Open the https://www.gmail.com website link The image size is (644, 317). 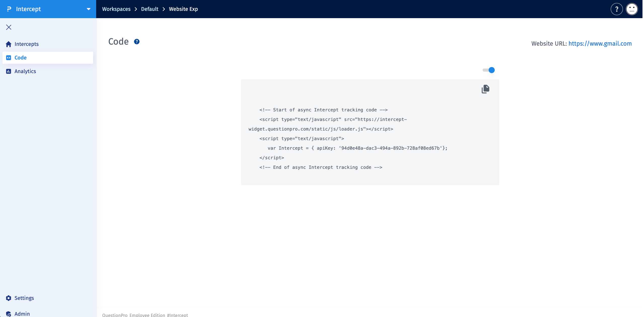pos(600,43)
